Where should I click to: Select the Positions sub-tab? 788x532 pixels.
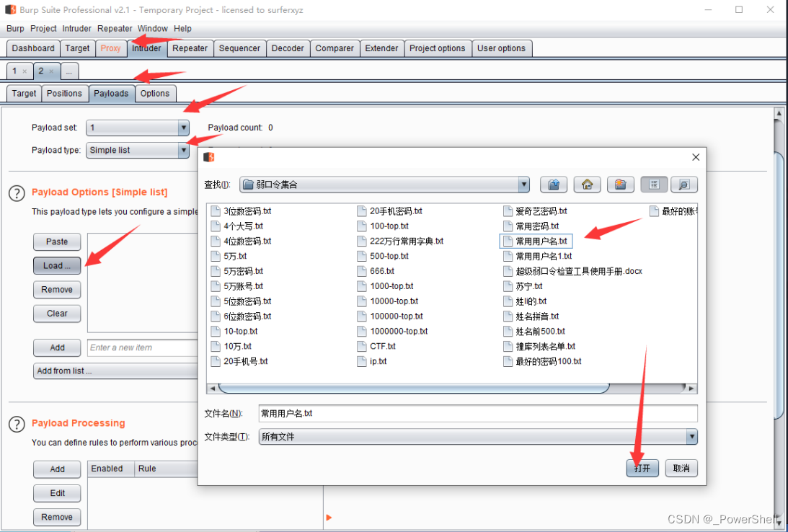tap(64, 94)
